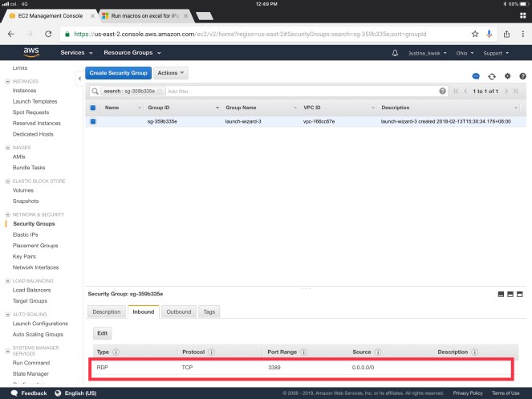
Task: Collapse the Network & Security section
Action: 7,214
